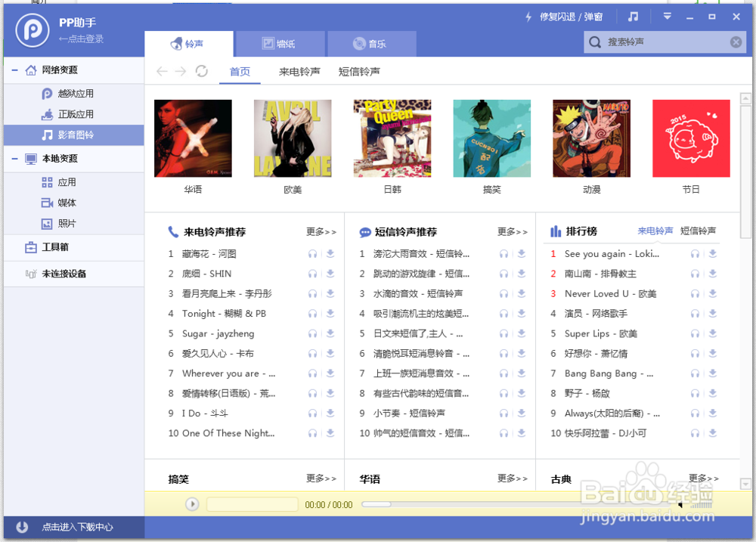Click ranking song 南山南 - 排骨教主
Screen dimensions: 756x542
[600, 274]
